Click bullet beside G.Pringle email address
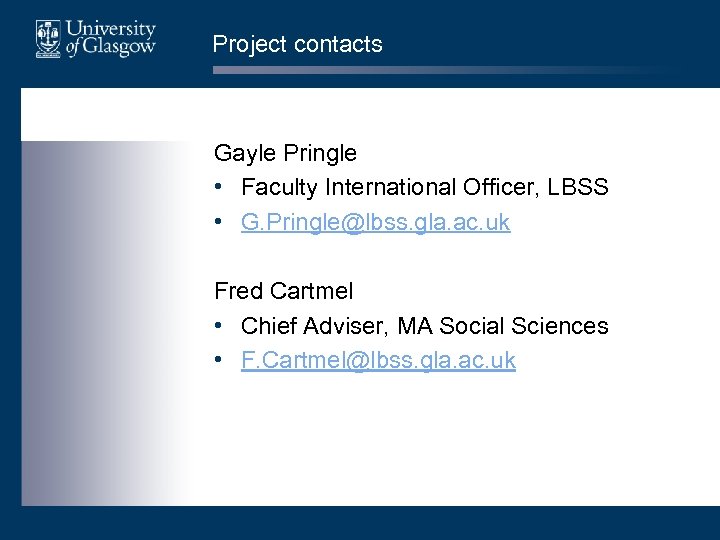This screenshot has width=720, height=540. tap(219, 223)
